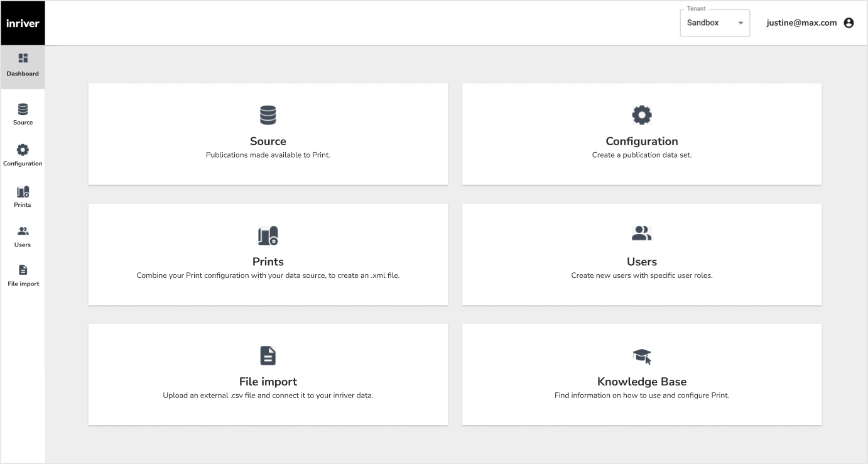Open the Knowledge Base card title

click(x=642, y=382)
